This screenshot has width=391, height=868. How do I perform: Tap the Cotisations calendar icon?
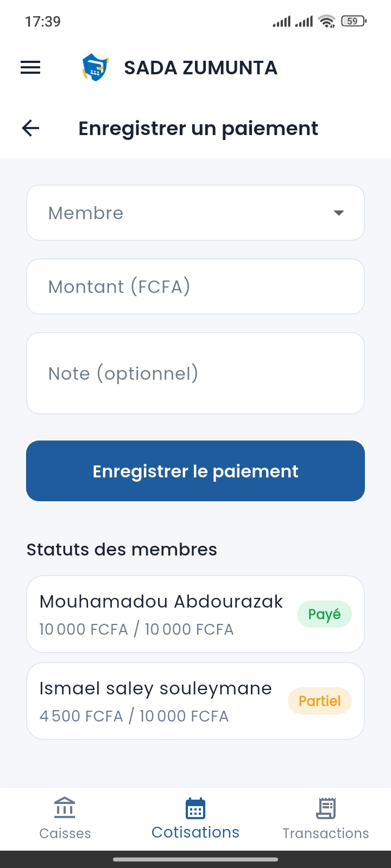pos(195,808)
